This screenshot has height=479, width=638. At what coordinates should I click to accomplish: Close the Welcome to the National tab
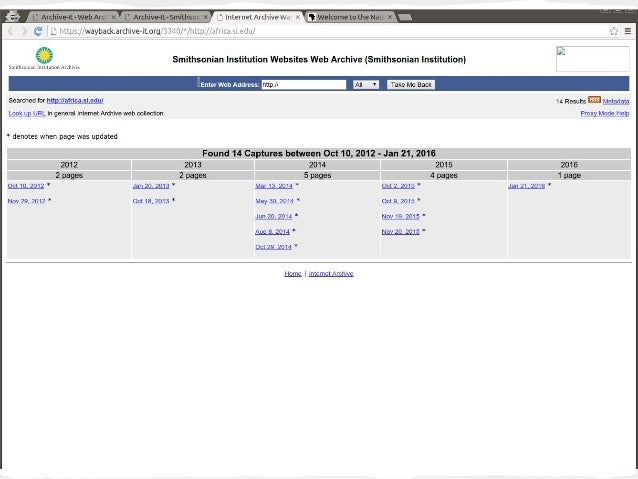tap(390, 17)
